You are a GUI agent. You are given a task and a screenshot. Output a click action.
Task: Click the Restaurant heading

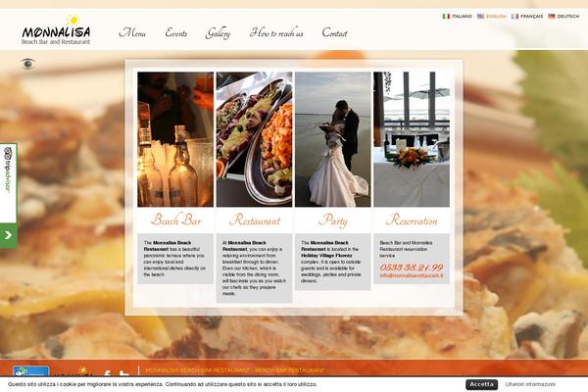pyautogui.click(x=255, y=220)
